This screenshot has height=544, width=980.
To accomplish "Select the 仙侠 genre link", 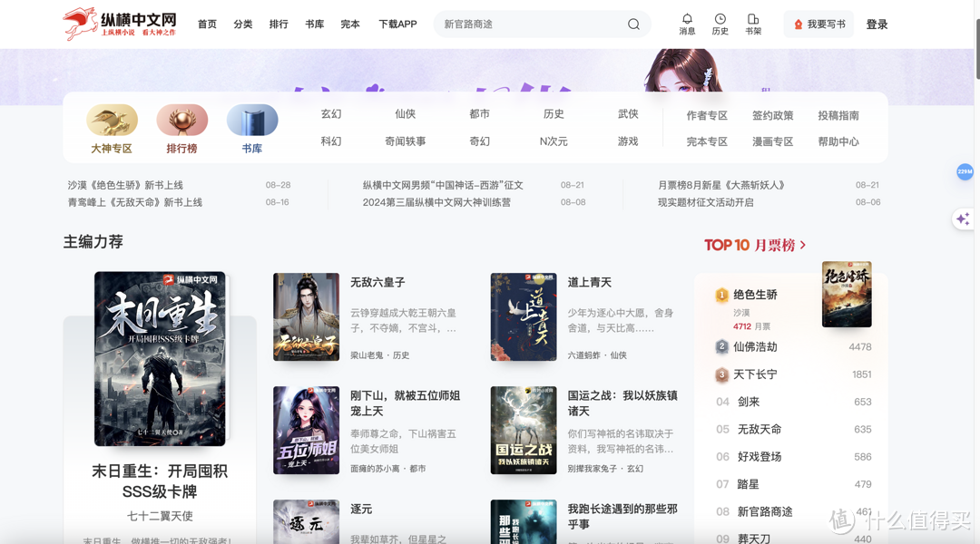I will tap(405, 113).
